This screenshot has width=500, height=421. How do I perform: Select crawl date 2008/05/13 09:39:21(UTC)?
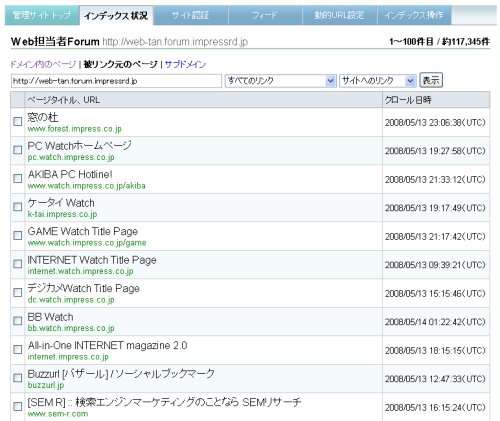[435, 265]
